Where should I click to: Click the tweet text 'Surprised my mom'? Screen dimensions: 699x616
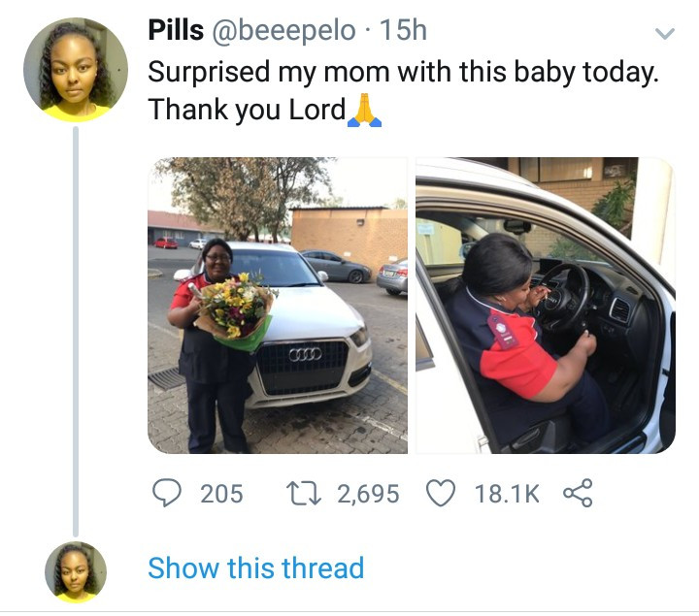coord(268,72)
